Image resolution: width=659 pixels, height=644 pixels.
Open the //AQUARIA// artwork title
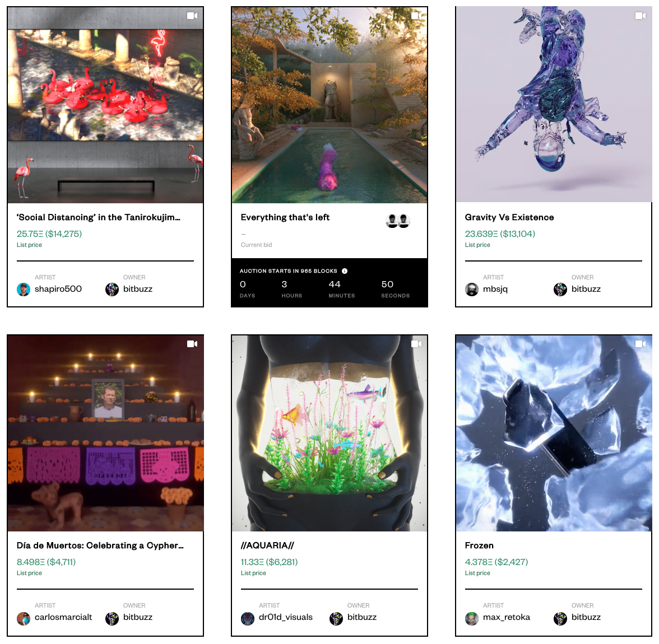[x=267, y=545]
